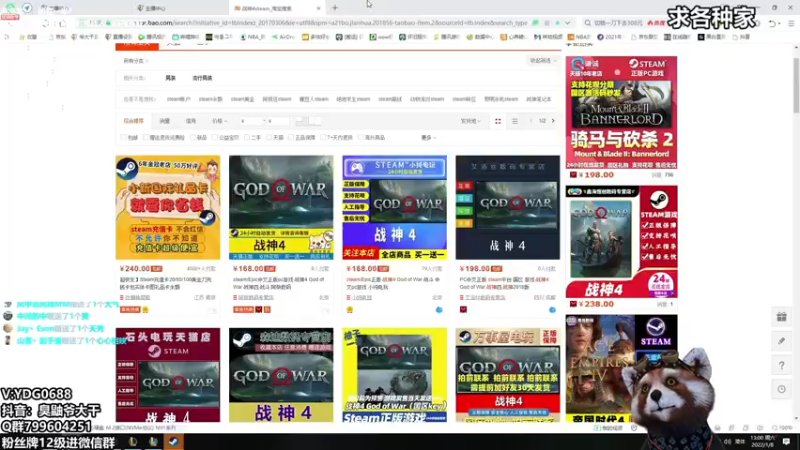Click the maximum price input field
The image size is (800, 450).
pos(278,121)
